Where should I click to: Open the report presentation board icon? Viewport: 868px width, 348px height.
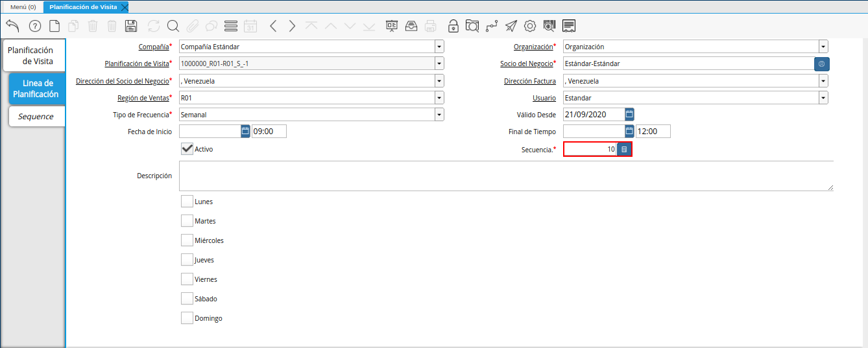click(x=392, y=26)
